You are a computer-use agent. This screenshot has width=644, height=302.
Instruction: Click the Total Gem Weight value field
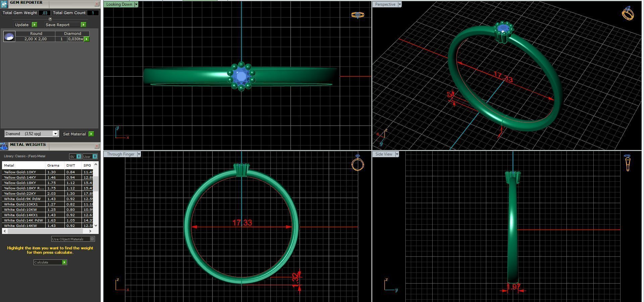(45, 13)
